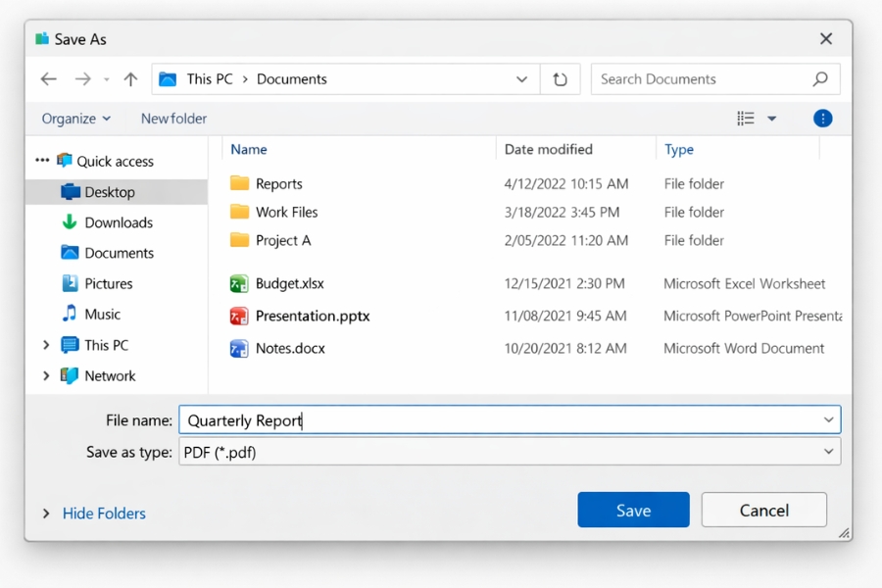Image resolution: width=882 pixels, height=588 pixels.
Task: Click the change view layout icon
Action: [747, 118]
